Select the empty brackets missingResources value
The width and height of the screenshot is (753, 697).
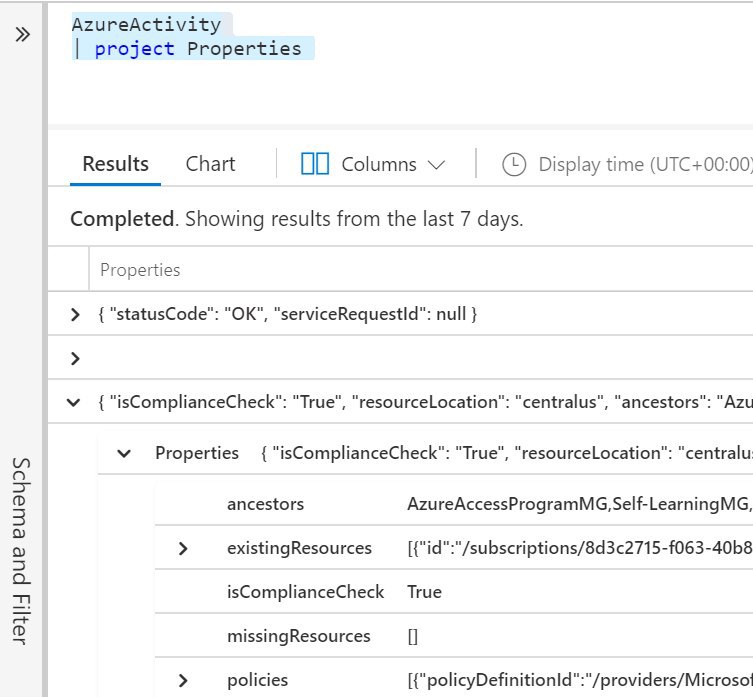413,637
